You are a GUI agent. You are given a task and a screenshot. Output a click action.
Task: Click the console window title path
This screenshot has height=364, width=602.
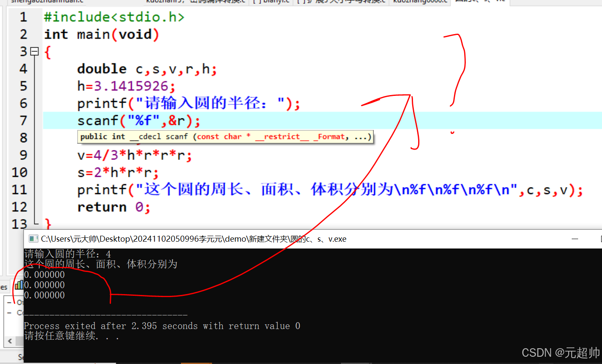tap(193, 239)
